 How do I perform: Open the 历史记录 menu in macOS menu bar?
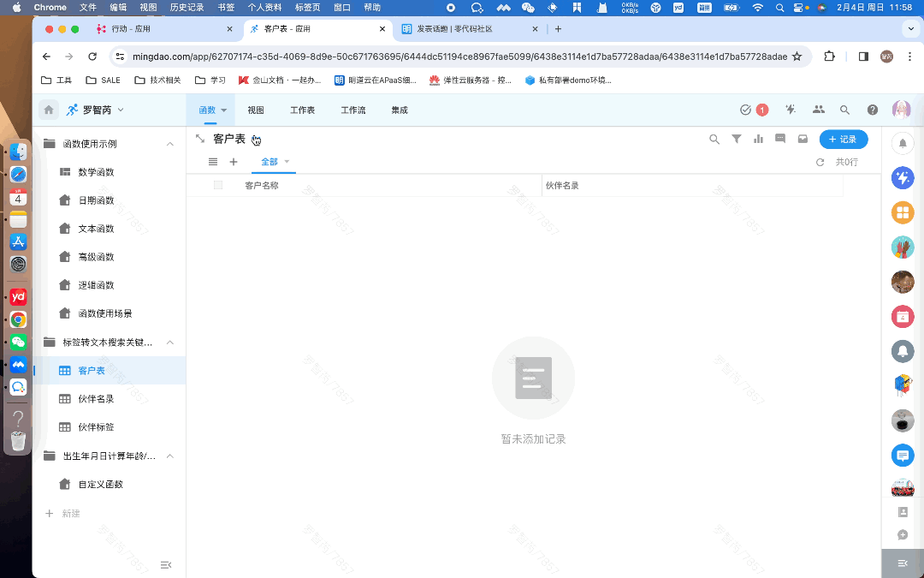pyautogui.click(x=187, y=7)
